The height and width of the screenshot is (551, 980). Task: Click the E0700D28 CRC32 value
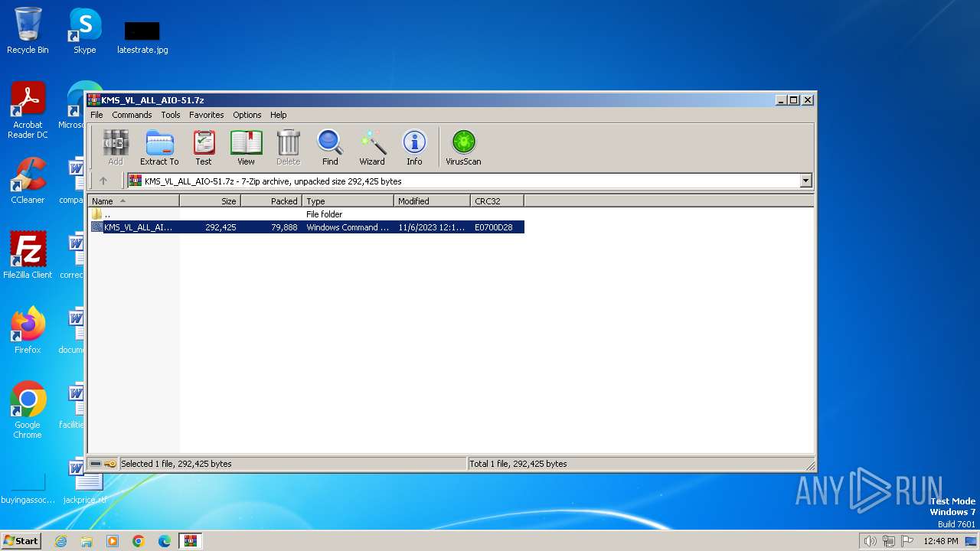pos(494,227)
